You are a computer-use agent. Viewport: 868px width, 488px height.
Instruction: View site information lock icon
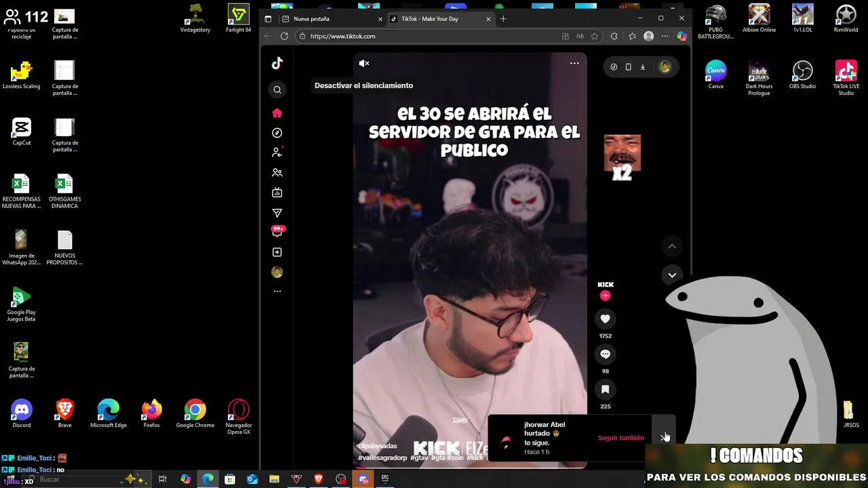tap(302, 36)
